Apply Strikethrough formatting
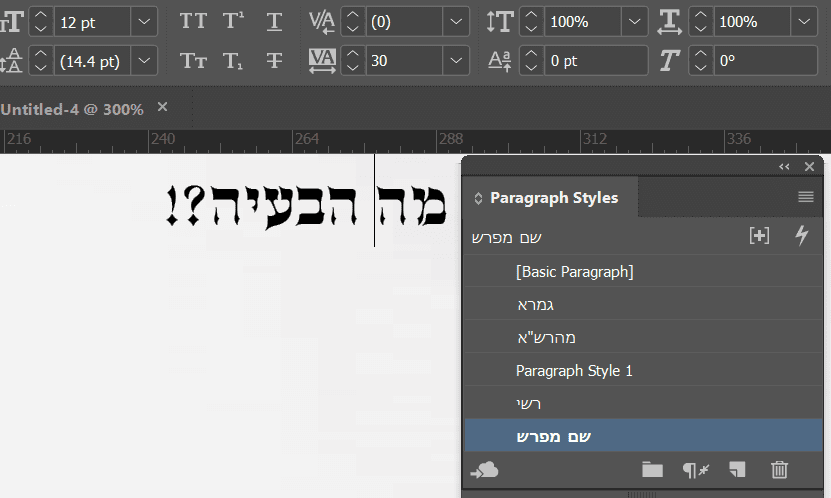Image resolution: width=831 pixels, height=498 pixels. coord(274,61)
